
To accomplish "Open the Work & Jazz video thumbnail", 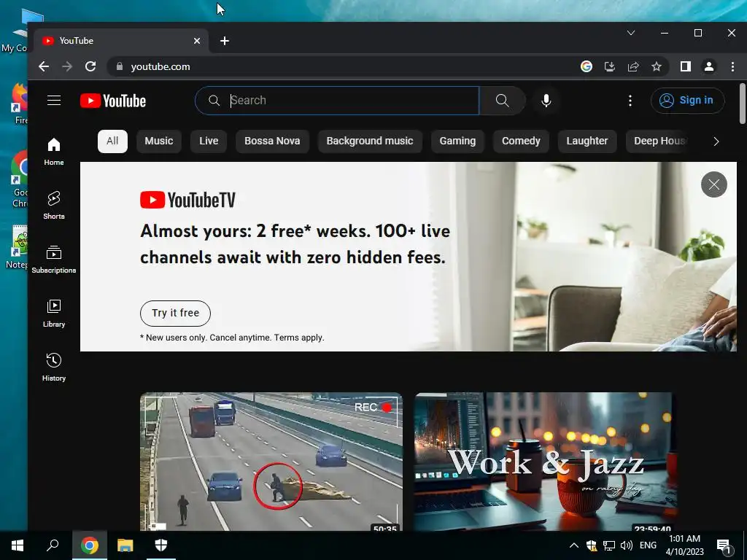I will coord(546,461).
